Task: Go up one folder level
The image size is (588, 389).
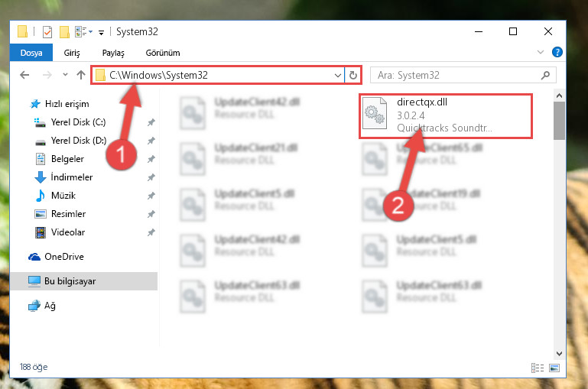Action: (81, 75)
